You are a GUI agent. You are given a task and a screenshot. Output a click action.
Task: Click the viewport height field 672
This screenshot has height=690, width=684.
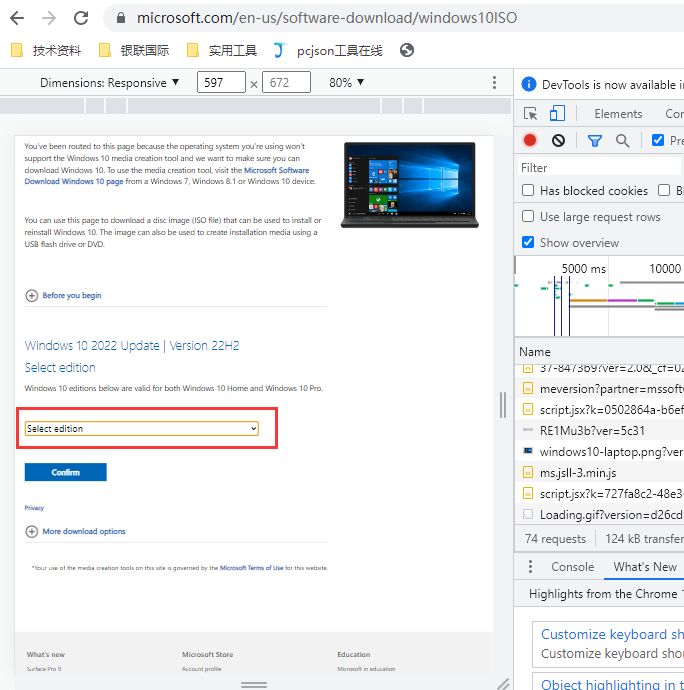tap(287, 82)
